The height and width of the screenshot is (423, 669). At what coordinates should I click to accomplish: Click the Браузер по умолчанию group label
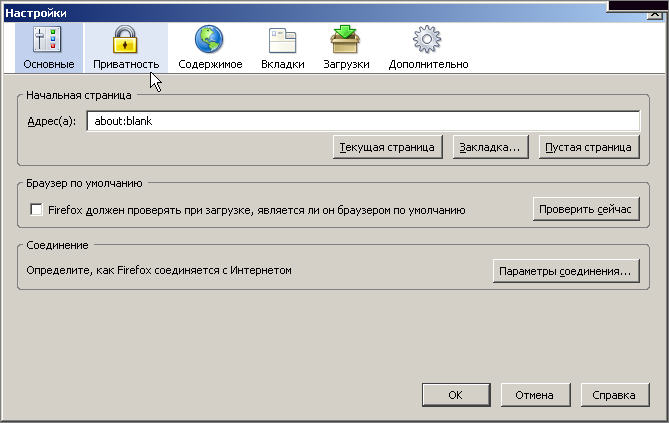click(x=84, y=184)
